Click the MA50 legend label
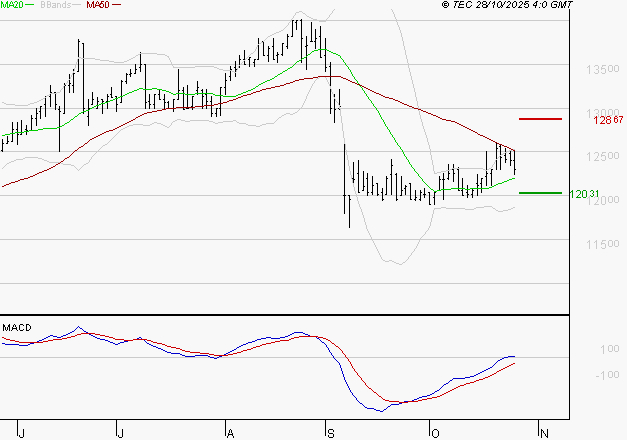 click(98, 5)
